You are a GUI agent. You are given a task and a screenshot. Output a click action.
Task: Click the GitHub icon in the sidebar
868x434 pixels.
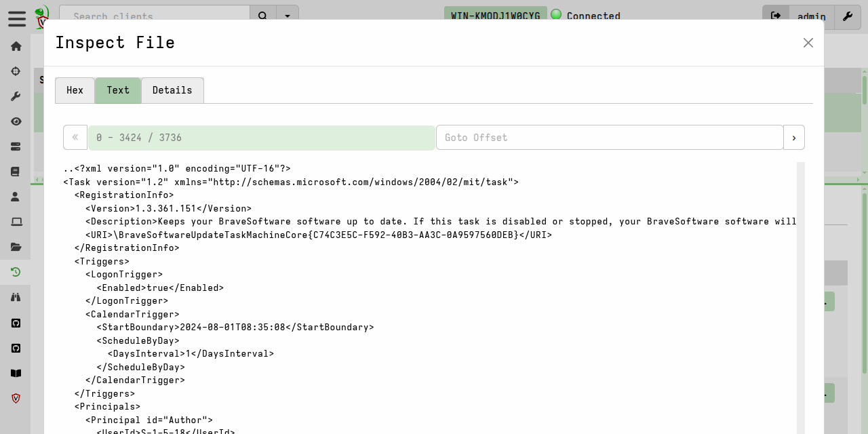16,323
